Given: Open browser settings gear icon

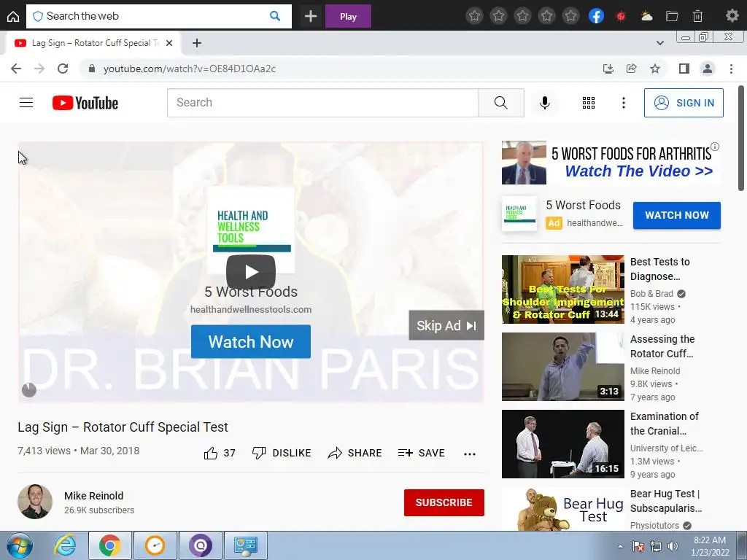Looking at the screenshot, I should point(732,16).
